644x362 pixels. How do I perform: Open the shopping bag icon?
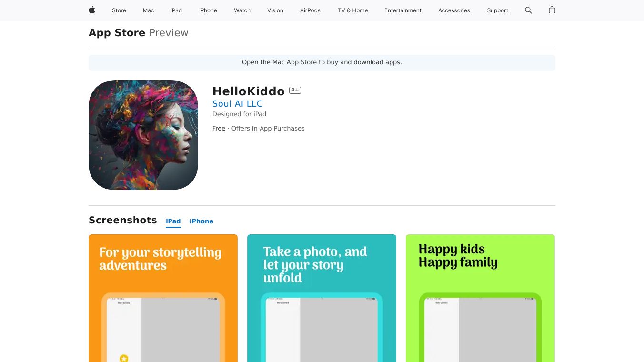552,10
